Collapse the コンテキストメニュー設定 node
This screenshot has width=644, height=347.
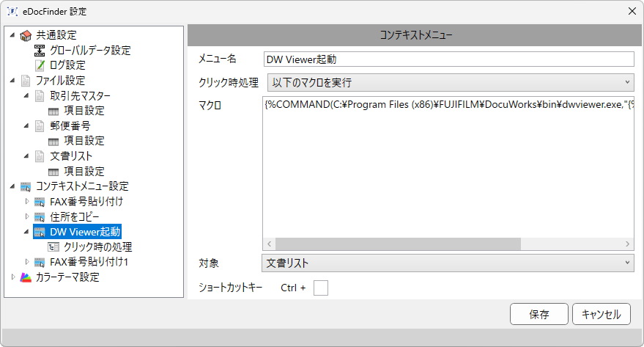coord(12,186)
